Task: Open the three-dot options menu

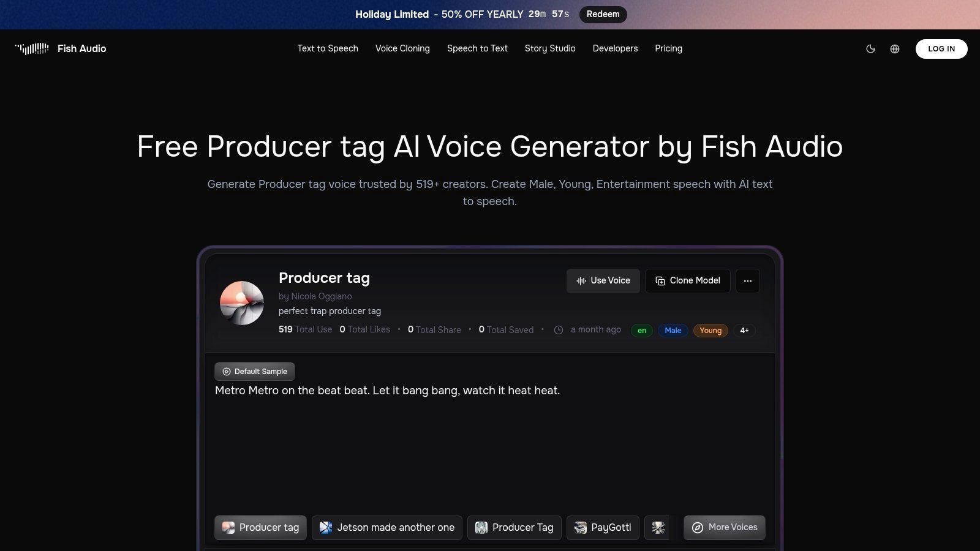Action: (747, 280)
